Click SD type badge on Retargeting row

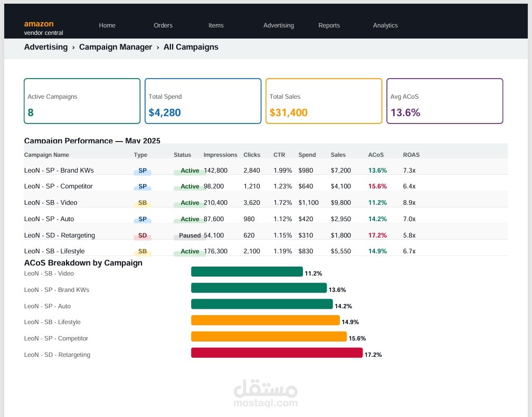click(142, 235)
